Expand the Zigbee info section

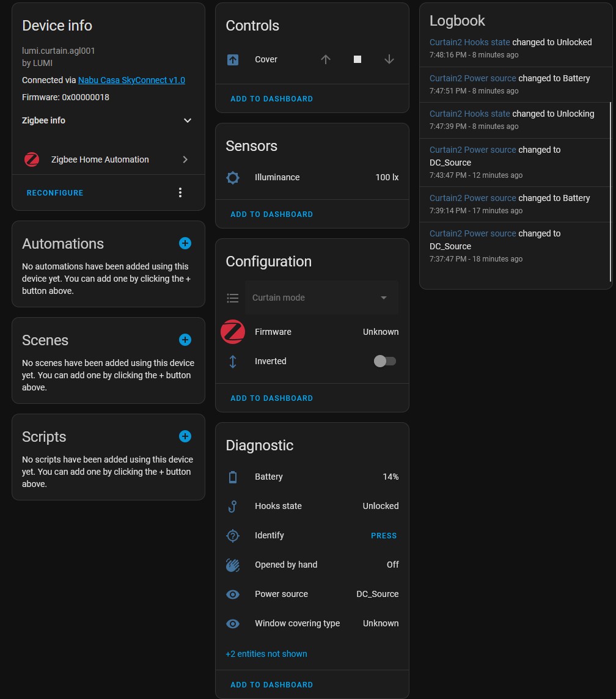tap(107, 120)
